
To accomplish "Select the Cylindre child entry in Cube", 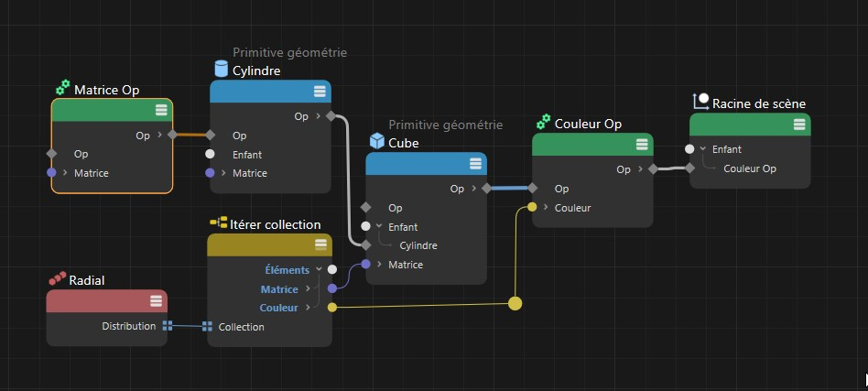I will (418, 245).
